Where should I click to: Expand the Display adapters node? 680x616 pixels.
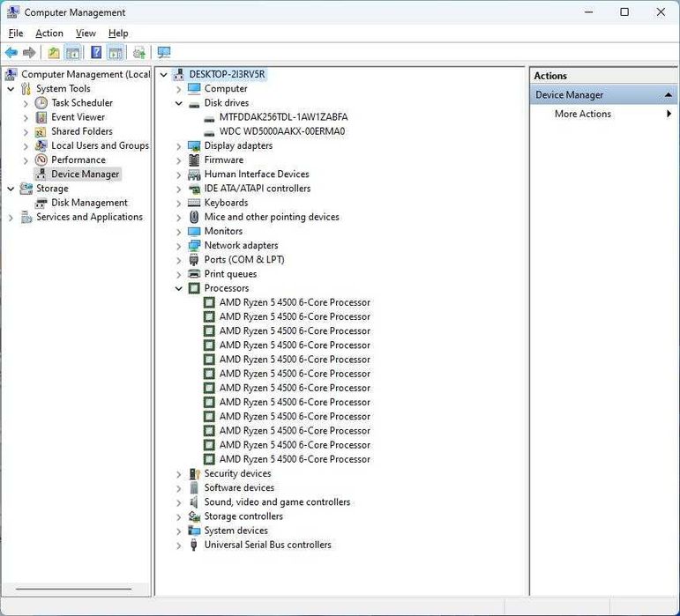[179, 146]
